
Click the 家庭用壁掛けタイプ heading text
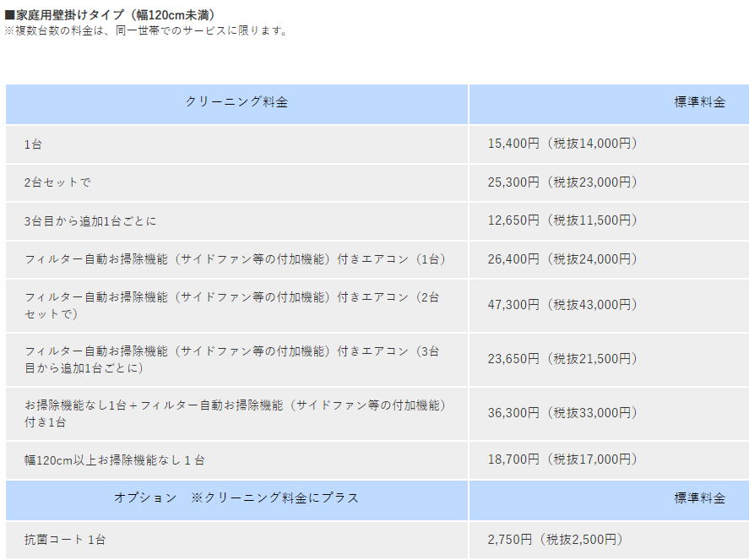pos(110,15)
